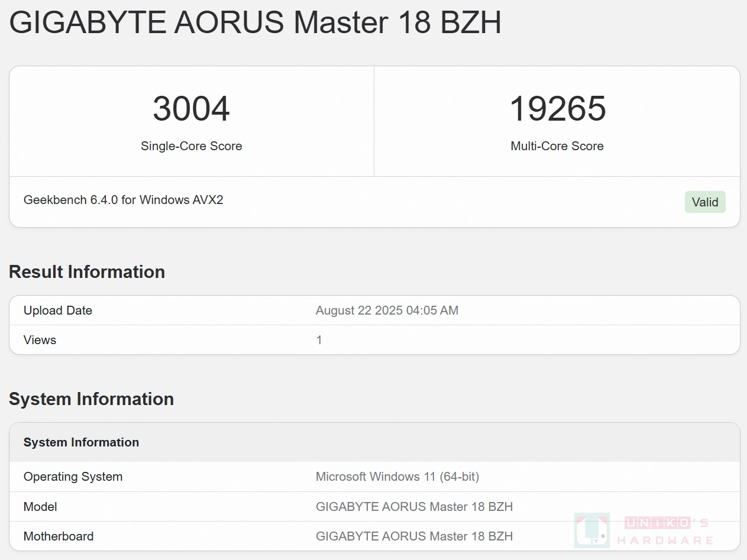
Task: Click the Single-Core Score label
Action: point(191,146)
